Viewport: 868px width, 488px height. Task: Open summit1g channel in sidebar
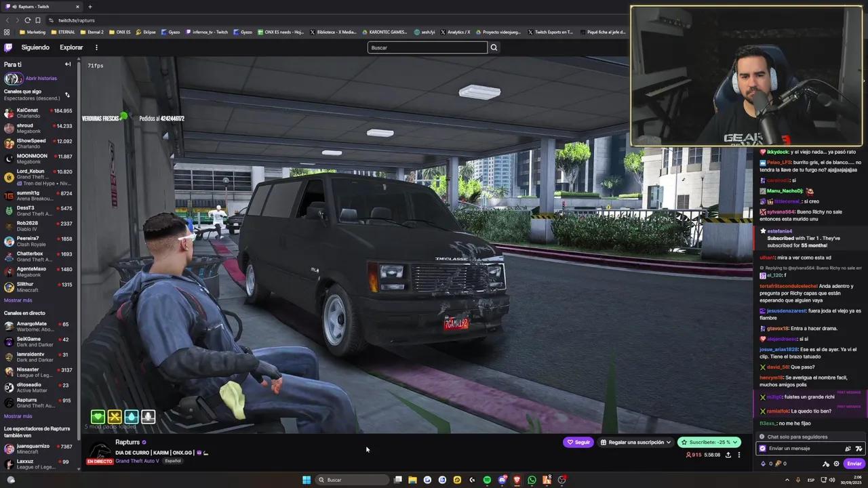click(39, 196)
